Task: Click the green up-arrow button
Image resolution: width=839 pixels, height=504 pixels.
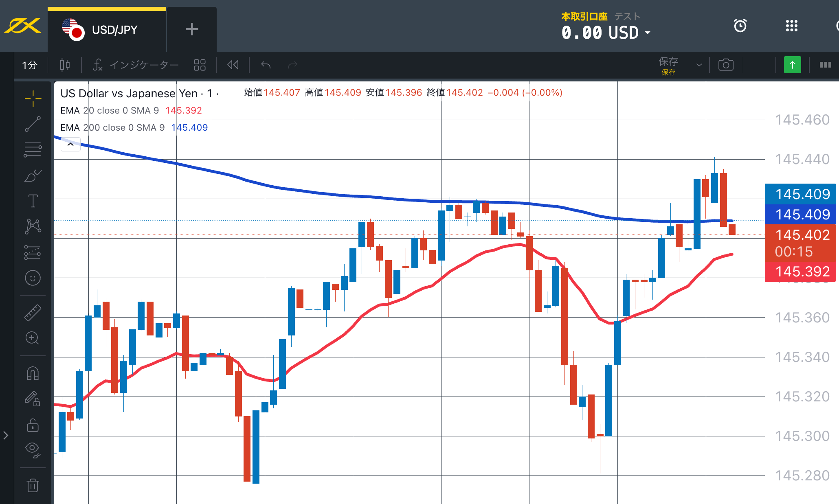Action: [792, 65]
